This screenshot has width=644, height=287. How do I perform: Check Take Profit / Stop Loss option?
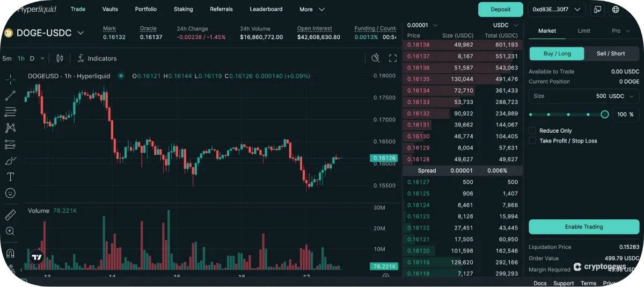click(x=532, y=141)
